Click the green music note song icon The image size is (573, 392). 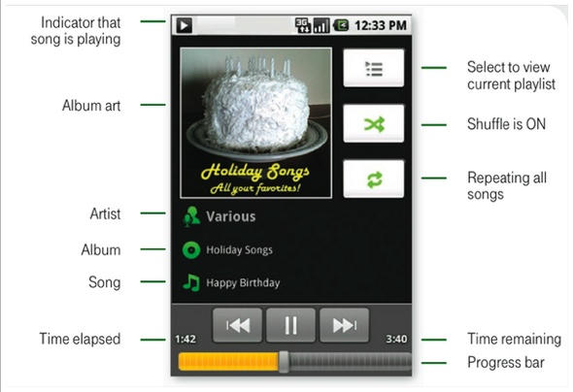tap(191, 282)
